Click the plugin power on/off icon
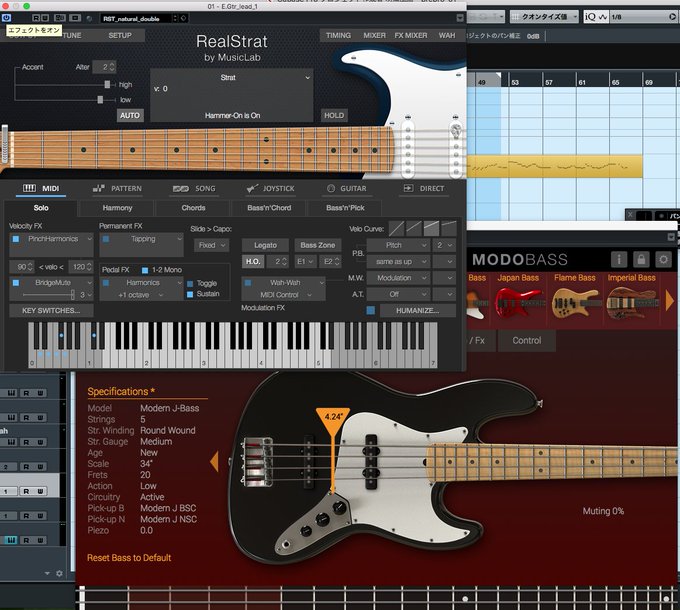Image resolution: width=680 pixels, height=610 pixels. 6,18
